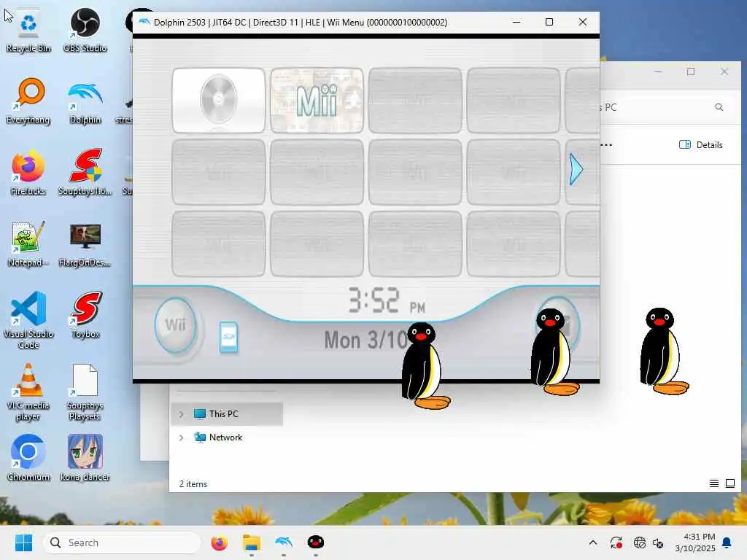
Task: Click the Pingu penguin on Wii date
Action: [425, 366]
